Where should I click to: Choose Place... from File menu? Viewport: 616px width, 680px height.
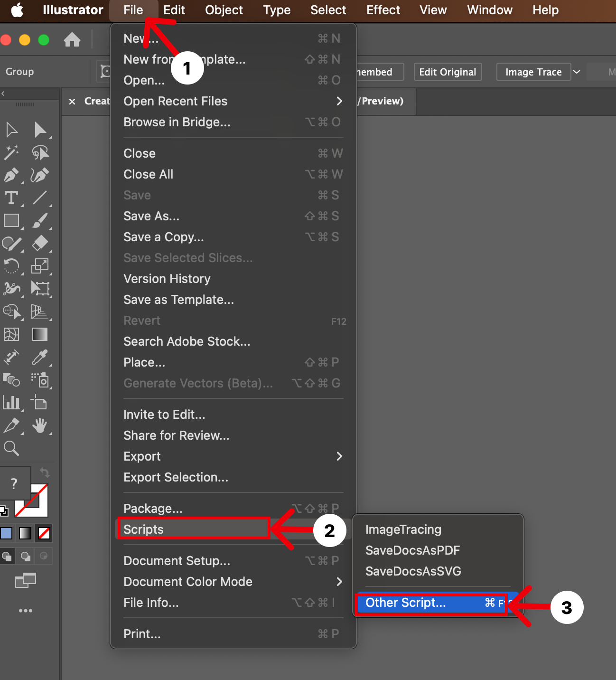(233, 362)
